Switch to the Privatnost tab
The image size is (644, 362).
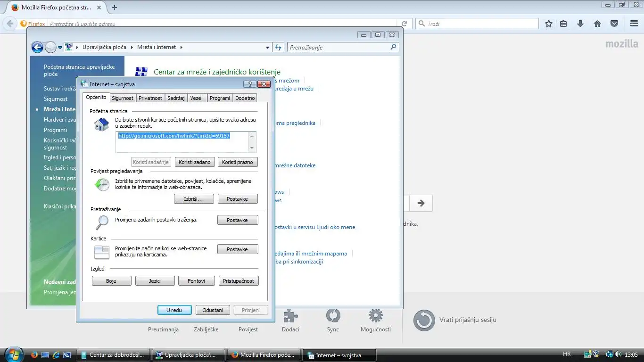pos(150,98)
